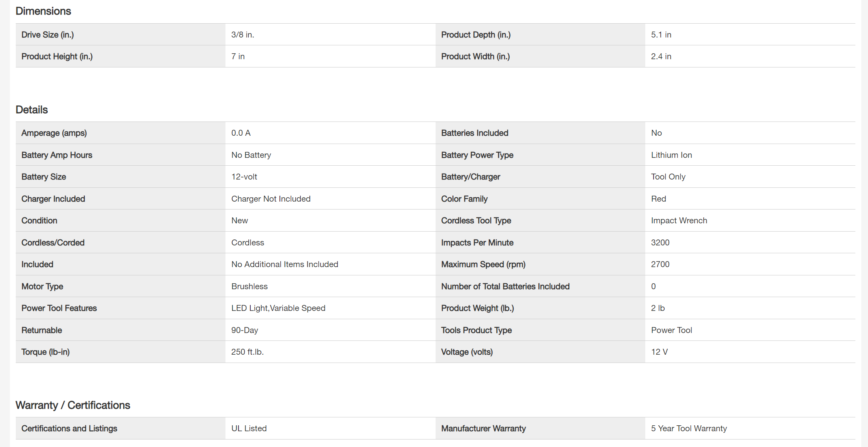Click the Brushless motor type value
868x447 pixels.
tap(250, 286)
